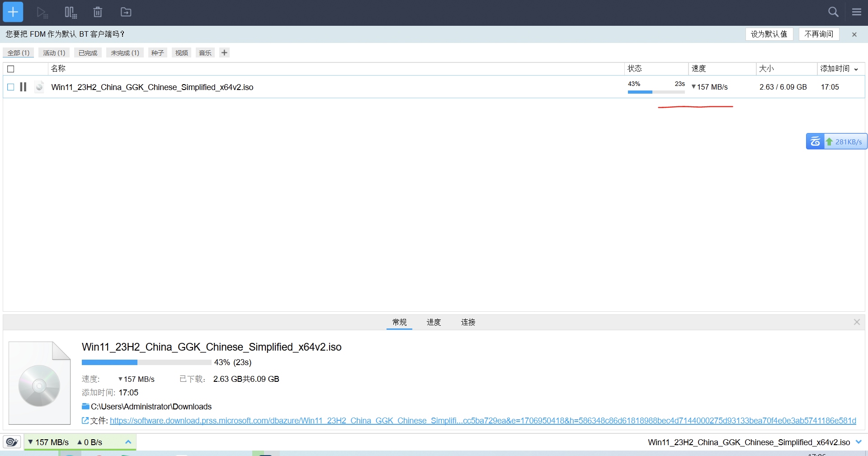The image size is (868, 456).
Task: Check the Win11 ISO row checkbox
Action: pos(11,87)
